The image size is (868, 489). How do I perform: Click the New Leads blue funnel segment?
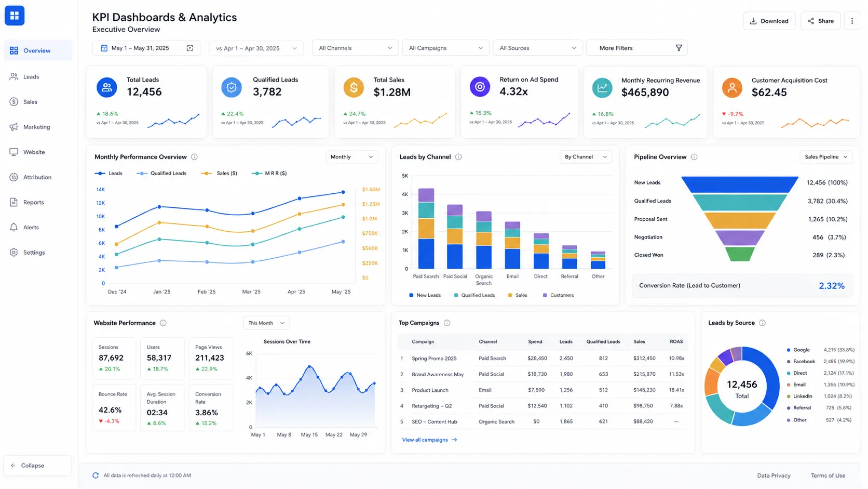tap(740, 185)
